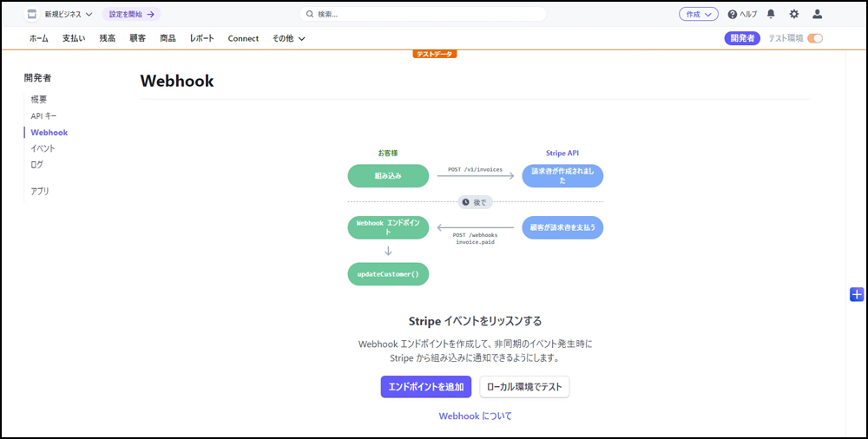Viewport: 868px width, 439px height.
Task: Click the magnifier search icon
Action: [x=310, y=15]
